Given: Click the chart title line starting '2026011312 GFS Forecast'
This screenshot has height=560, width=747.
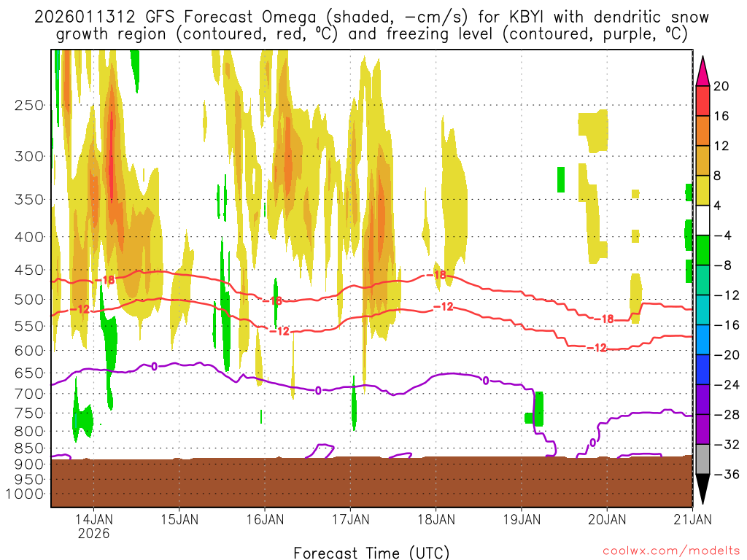Looking at the screenshot, I should pos(371,17).
